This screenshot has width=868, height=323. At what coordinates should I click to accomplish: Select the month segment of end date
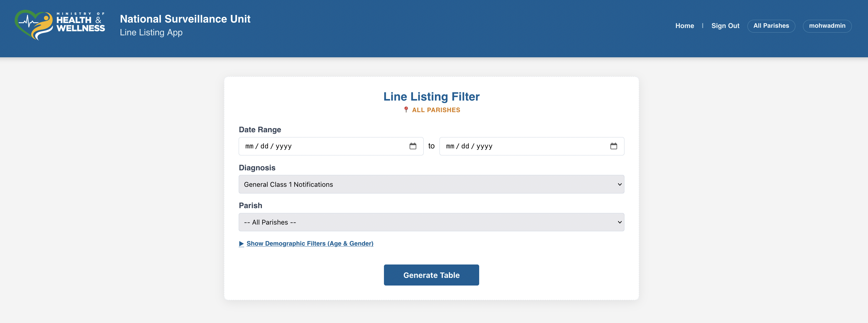coord(450,146)
